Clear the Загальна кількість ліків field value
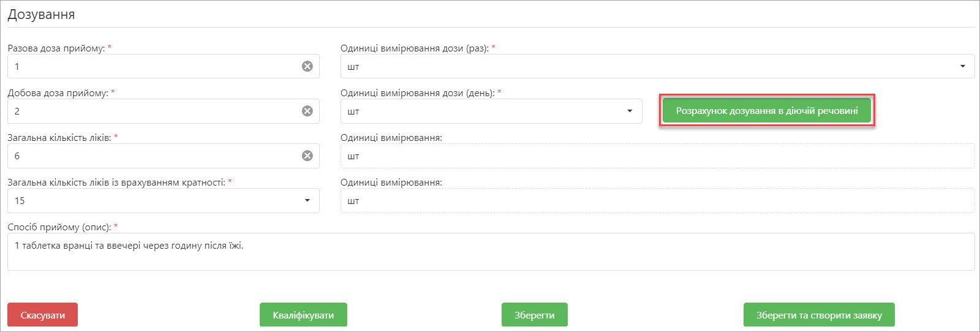The height and width of the screenshot is (332, 980). click(x=307, y=156)
